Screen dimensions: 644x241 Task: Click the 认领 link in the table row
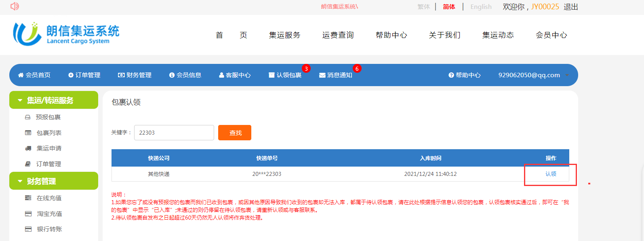click(x=551, y=174)
